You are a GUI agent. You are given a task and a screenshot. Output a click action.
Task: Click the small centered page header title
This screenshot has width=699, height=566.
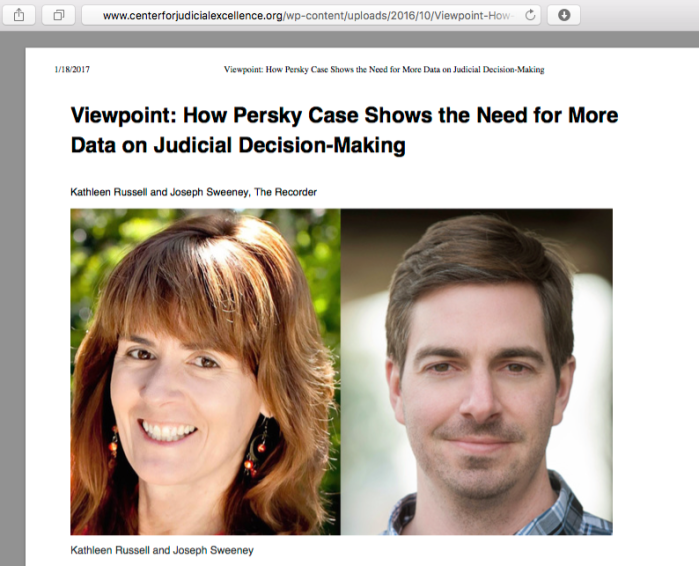[x=384, y=70]
